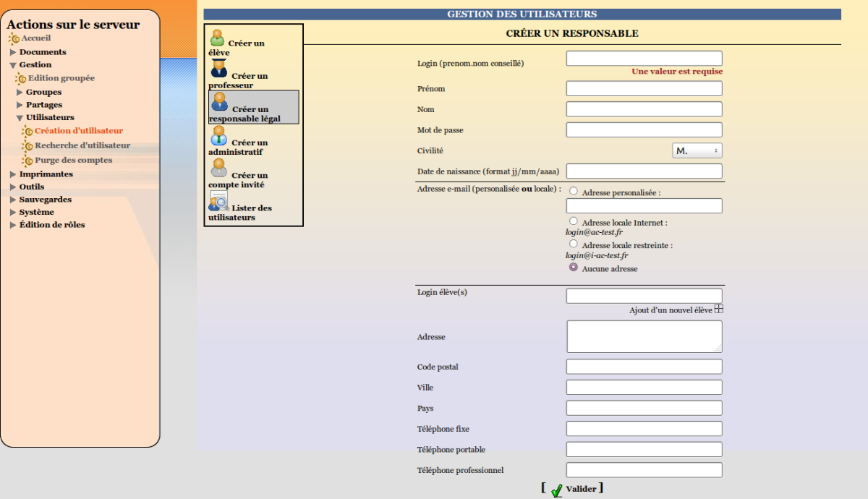868x499 pixels.
Task: Focus the Téléphone portable field
Action: (x=644, y=449)
